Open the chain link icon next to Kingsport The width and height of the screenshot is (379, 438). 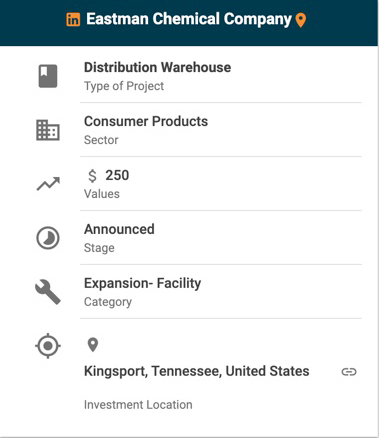pyautogui.click(x=349, y=372)
